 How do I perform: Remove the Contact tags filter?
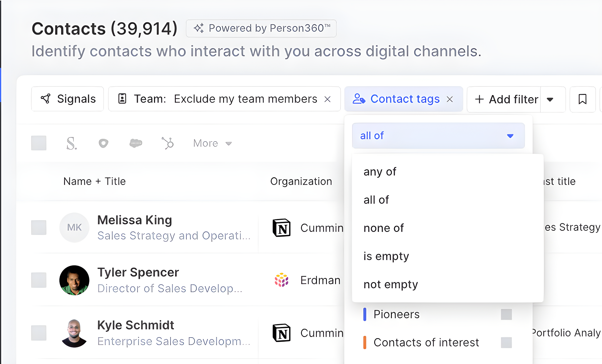(x=450, y=99)
